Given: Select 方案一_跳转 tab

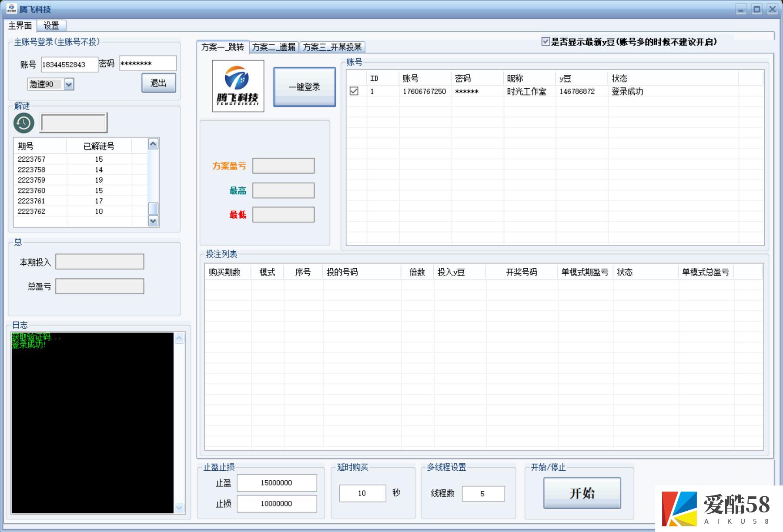Looking at the screenshot, I should coord(223,47).
